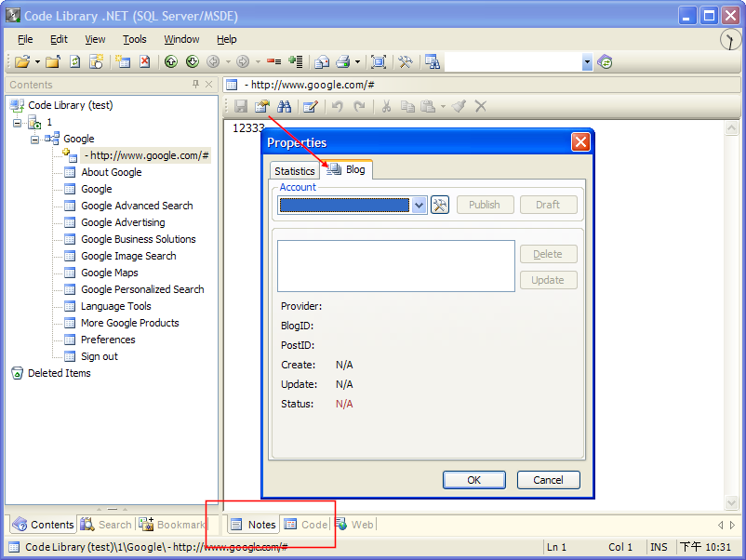Click the binoculars find icon

click(x=284, y=106)
